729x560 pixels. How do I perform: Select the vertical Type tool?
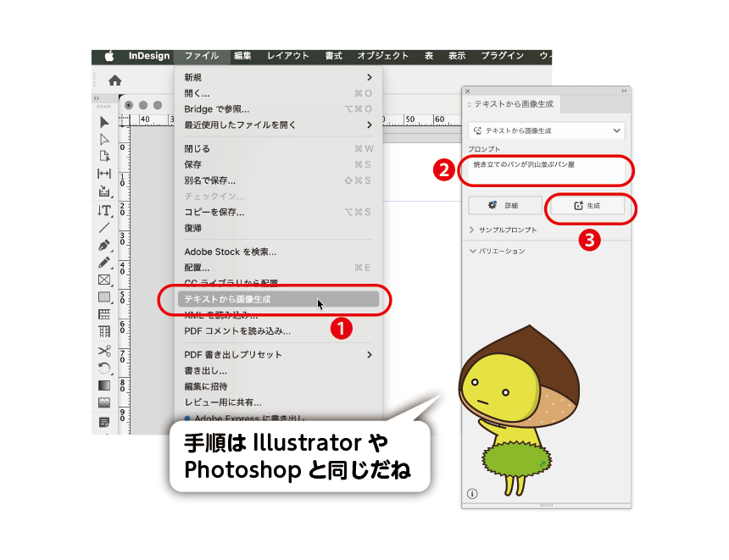104,210
